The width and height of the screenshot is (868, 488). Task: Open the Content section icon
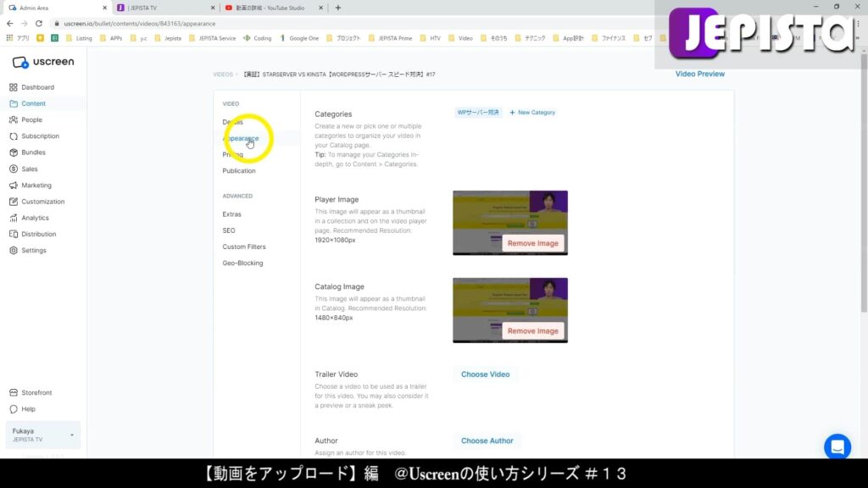[14, 103]
